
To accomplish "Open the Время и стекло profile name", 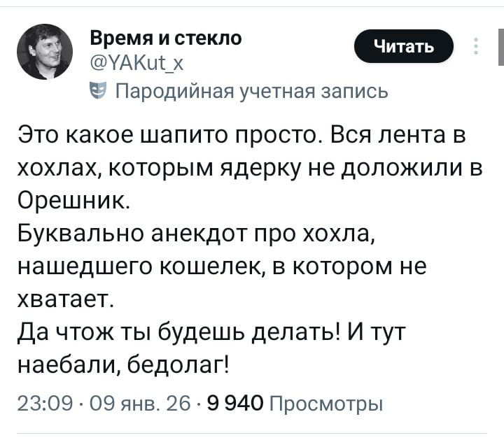I will point(166,39).
